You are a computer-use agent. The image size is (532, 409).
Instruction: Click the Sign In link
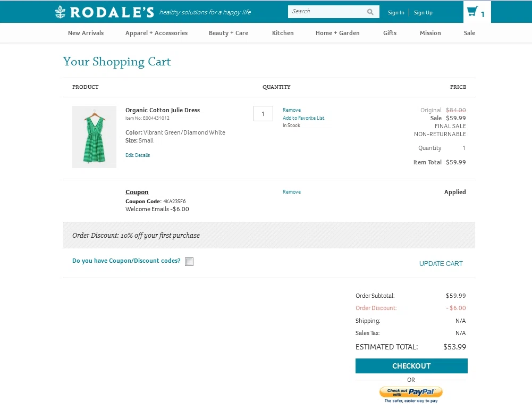tap(396, 13)
